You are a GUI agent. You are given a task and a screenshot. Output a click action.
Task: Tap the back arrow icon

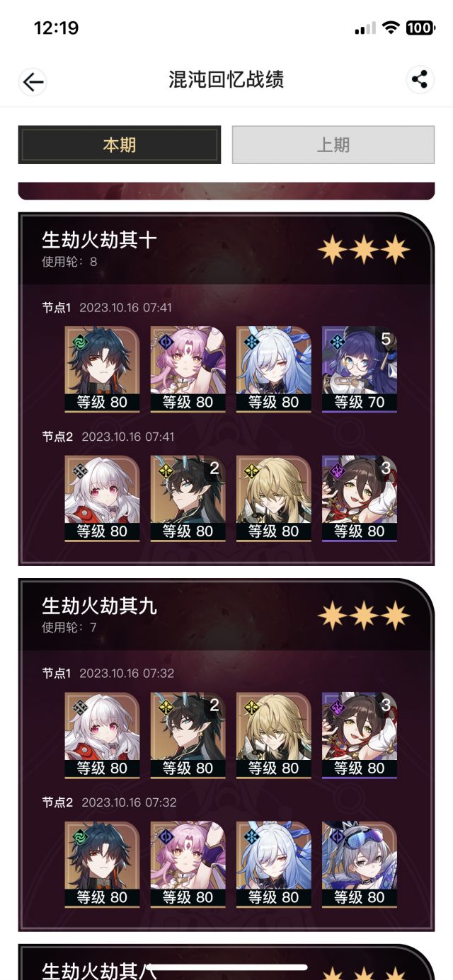33,81
